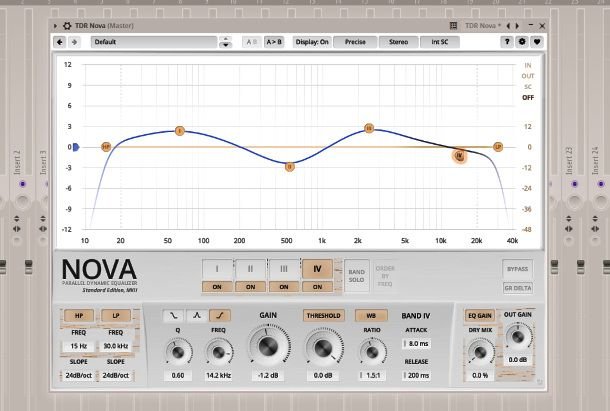
Task: Select band I node on the EQ curve
Action: tap(179, 131)
